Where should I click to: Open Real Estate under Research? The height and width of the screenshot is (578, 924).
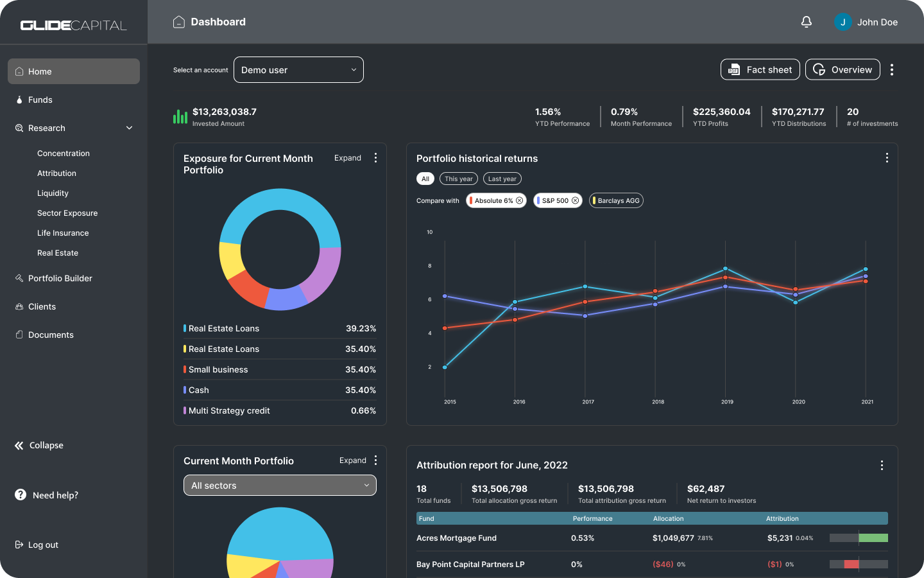(x=58, y=253)
